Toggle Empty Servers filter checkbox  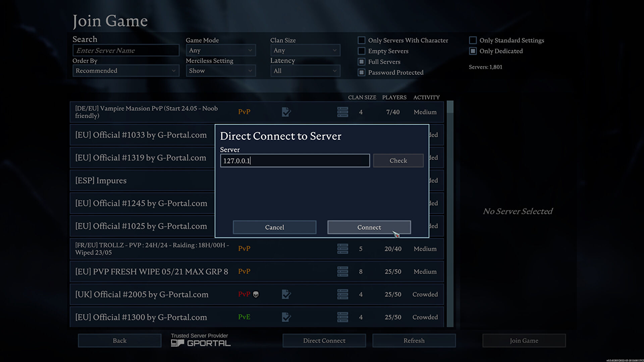[x=362, y=51]
